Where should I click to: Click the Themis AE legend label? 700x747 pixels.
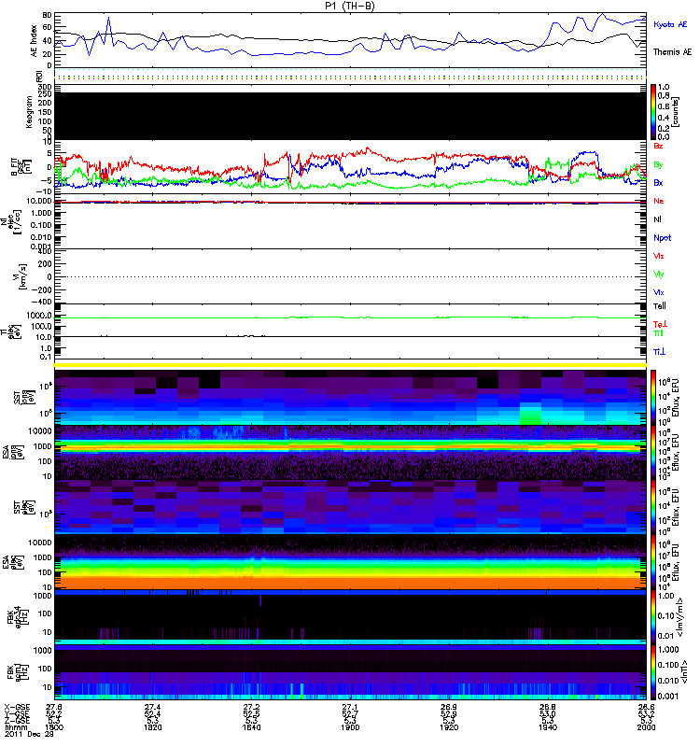(671, 53)
